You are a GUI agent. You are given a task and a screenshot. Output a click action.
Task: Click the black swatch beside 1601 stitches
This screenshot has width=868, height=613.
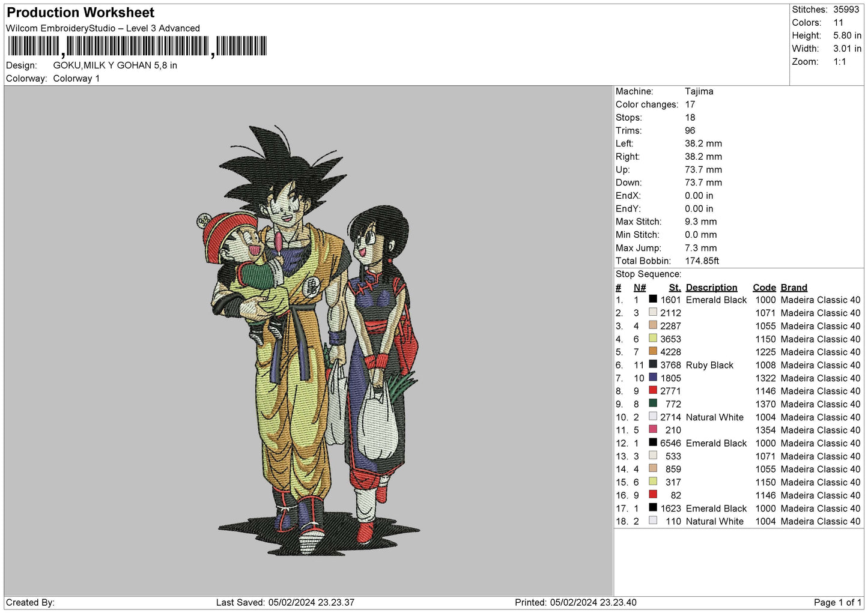click(653, 299)
